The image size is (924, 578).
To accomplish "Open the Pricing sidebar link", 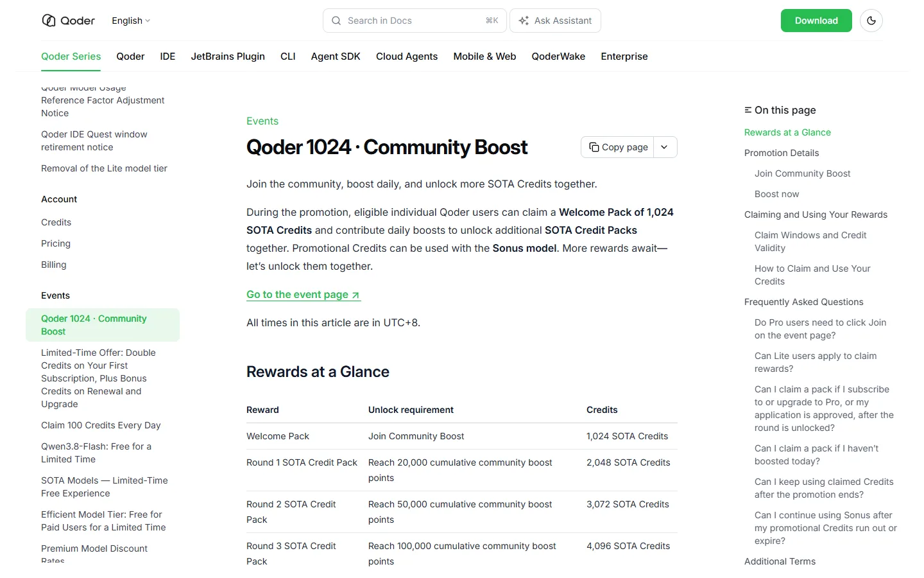I will coord(56,243).
